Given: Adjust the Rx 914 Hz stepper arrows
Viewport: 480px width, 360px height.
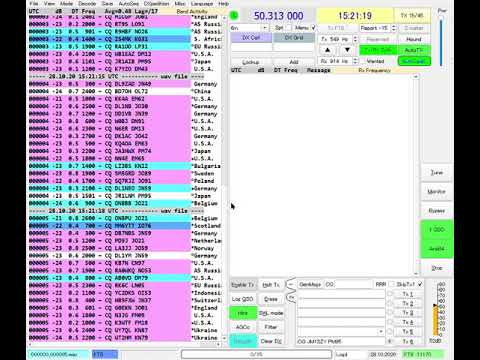Looking at the screenshot, I should (x=355, y=61).
